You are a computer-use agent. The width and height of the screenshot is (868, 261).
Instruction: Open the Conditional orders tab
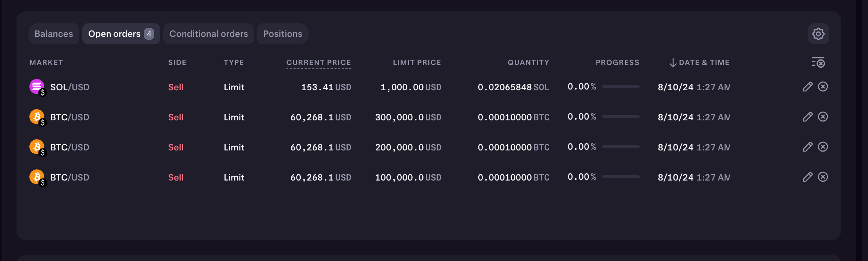tap(209, 34)
